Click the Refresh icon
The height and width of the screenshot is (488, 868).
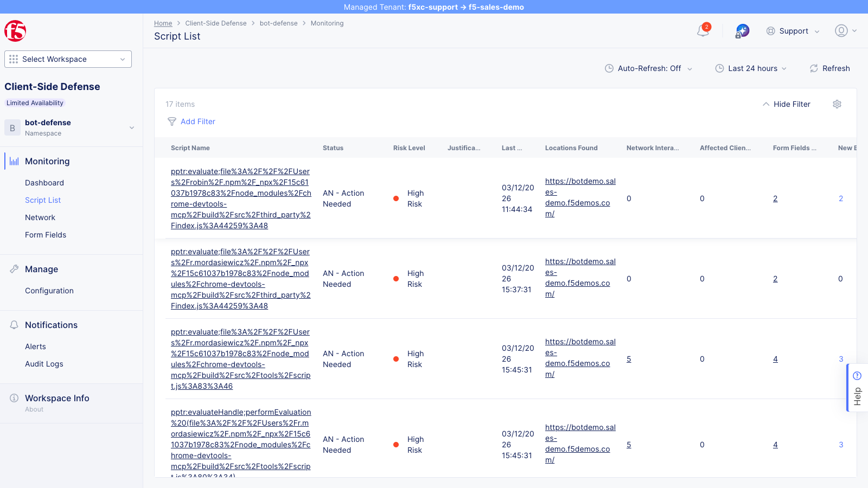point(814,68)
